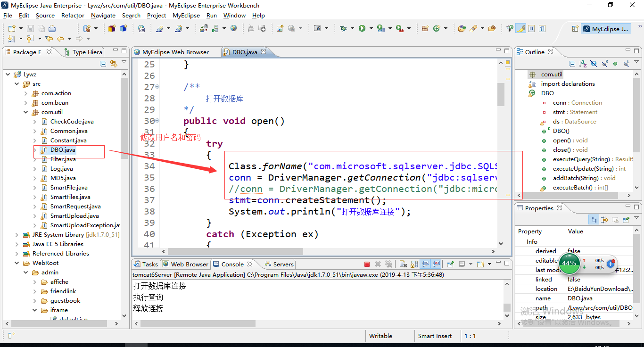644x347 pixels.
Task: Terminate the console with red stop icon
Action: pos(367,264)
